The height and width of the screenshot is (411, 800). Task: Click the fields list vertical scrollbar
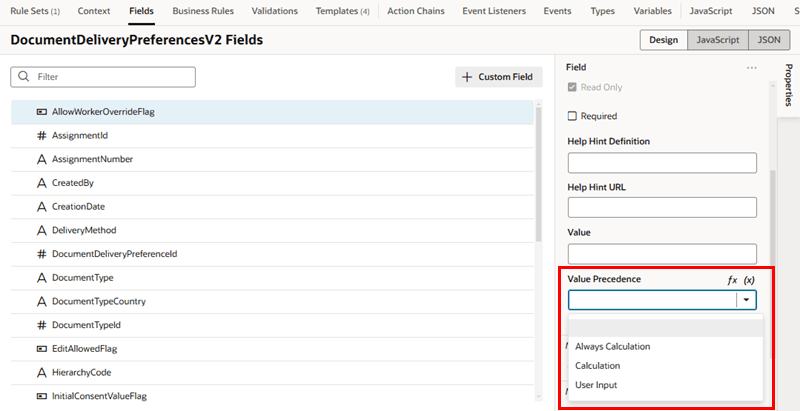click(x=539, y=172)
